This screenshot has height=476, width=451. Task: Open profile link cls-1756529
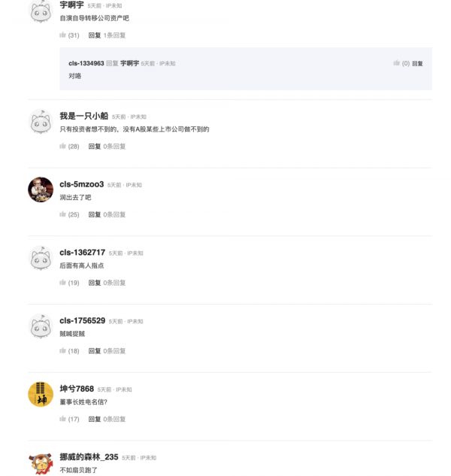pyautogui.click(x=82, y=321)
